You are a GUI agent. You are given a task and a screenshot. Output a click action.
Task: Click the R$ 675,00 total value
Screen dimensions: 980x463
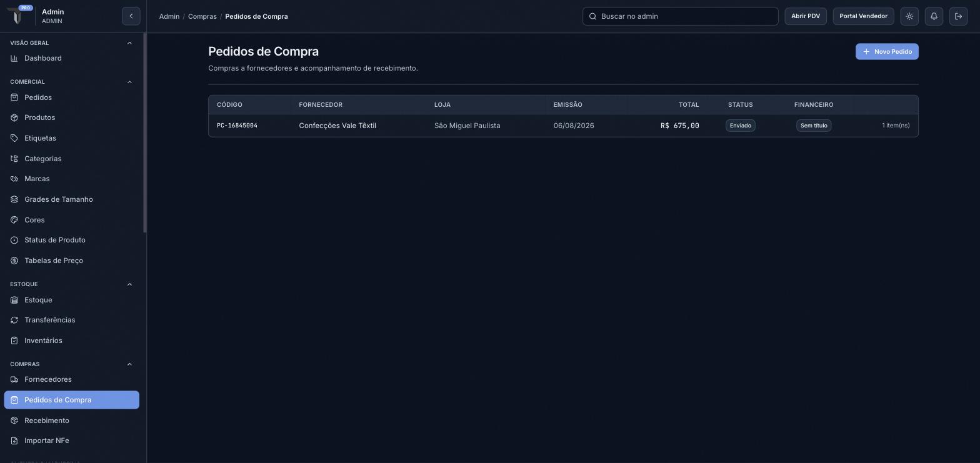coord(680,126)
